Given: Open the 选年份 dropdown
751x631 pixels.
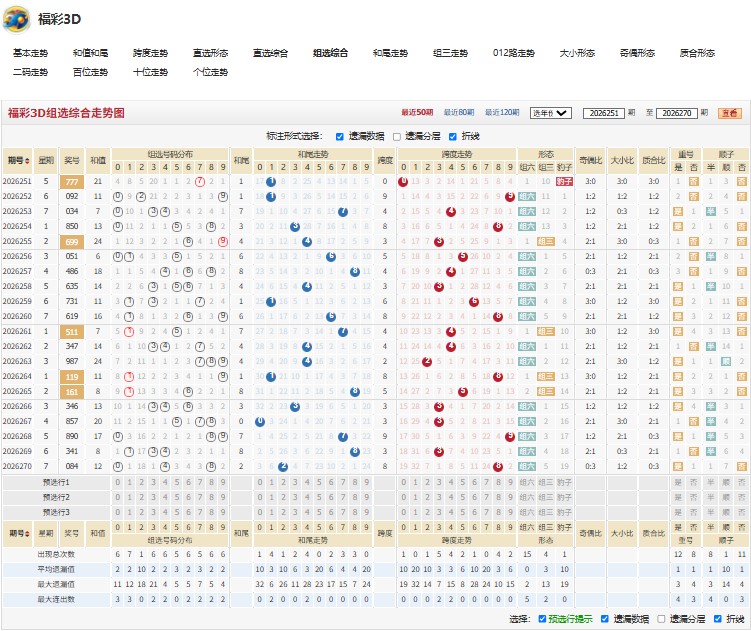Looking at the screenshot, I should coord(551,113).
